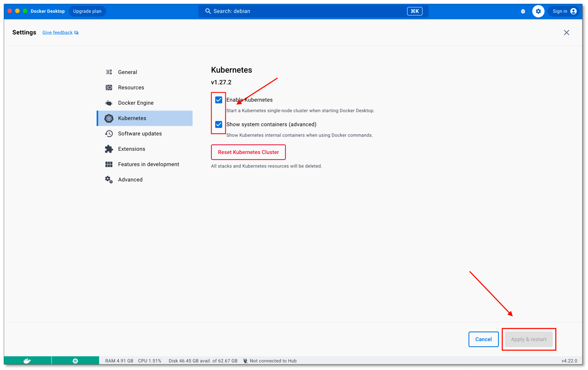Open the Give feedback link
The height and width of the screenshot is (370, 588).
tap(58, 32)
